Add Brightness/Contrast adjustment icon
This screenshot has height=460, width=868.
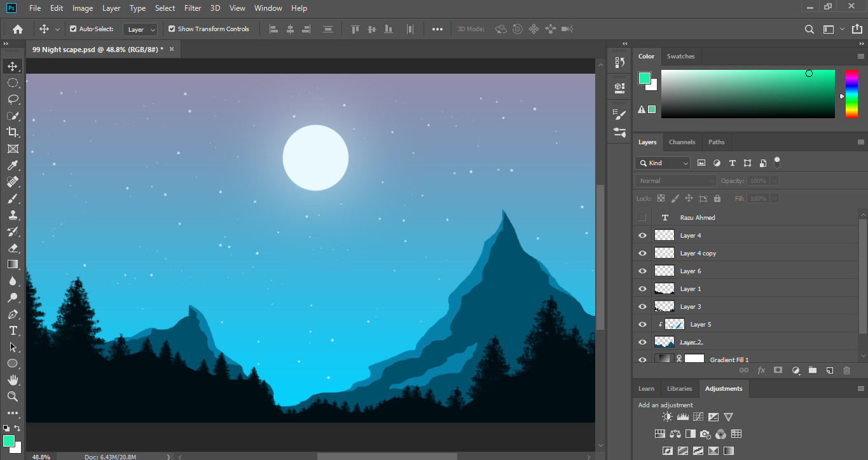(x=666, y=417)
